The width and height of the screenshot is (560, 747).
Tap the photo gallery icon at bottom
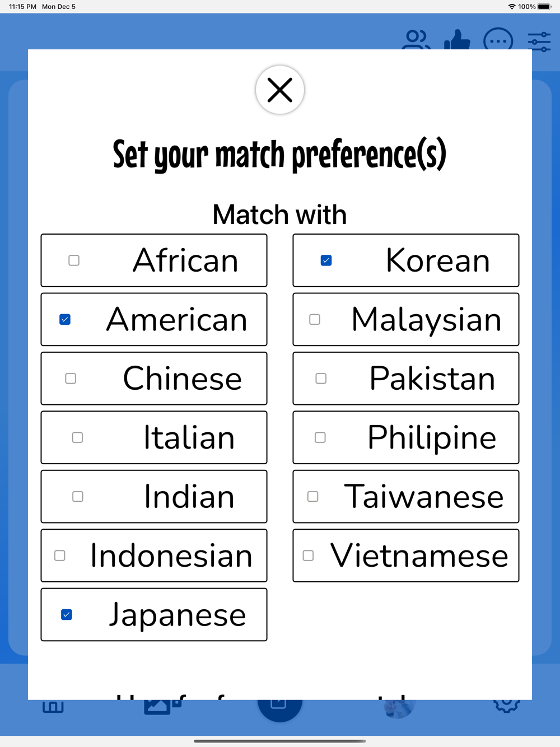[x=163, y=706]
